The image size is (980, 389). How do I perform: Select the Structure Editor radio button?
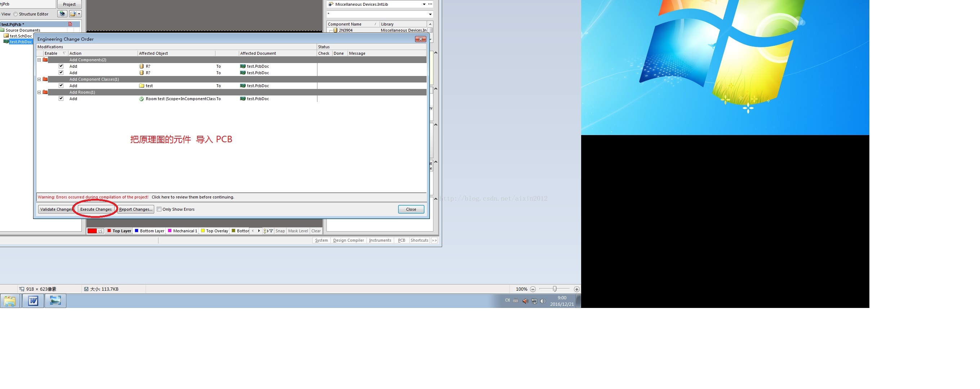15,14
